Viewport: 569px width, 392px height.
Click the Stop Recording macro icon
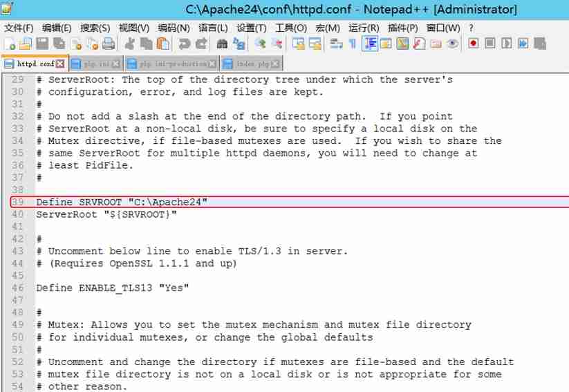pos(490,44)
